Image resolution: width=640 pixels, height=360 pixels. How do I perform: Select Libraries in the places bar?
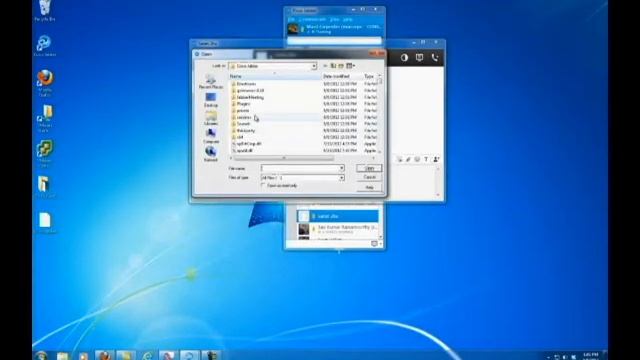(x=211, y=118)
